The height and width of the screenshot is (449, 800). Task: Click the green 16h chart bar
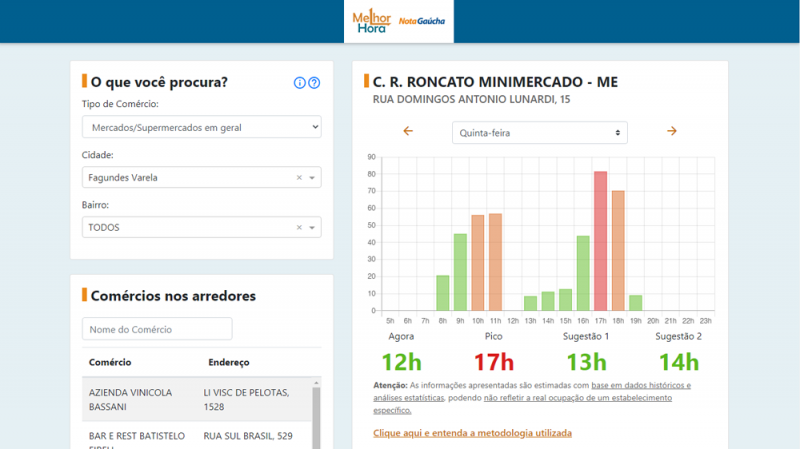coord(583,273)
